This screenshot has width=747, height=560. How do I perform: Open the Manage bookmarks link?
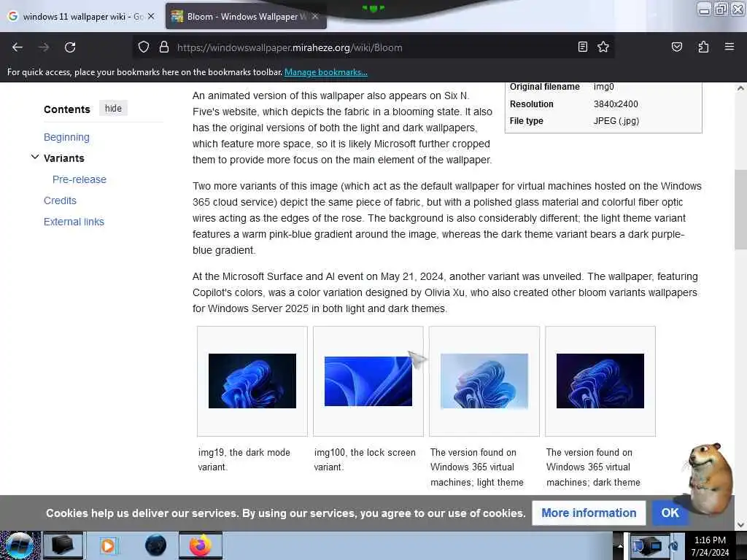[326, 72]
